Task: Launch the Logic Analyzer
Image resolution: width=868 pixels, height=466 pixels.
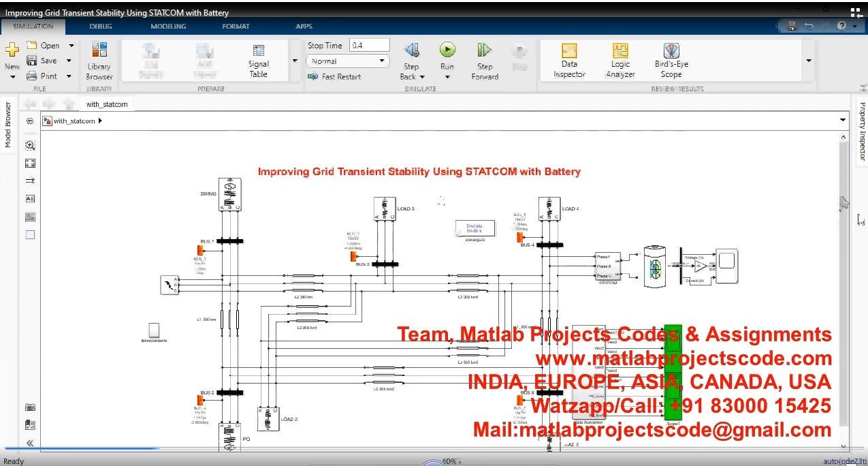Action: (620, 60)
